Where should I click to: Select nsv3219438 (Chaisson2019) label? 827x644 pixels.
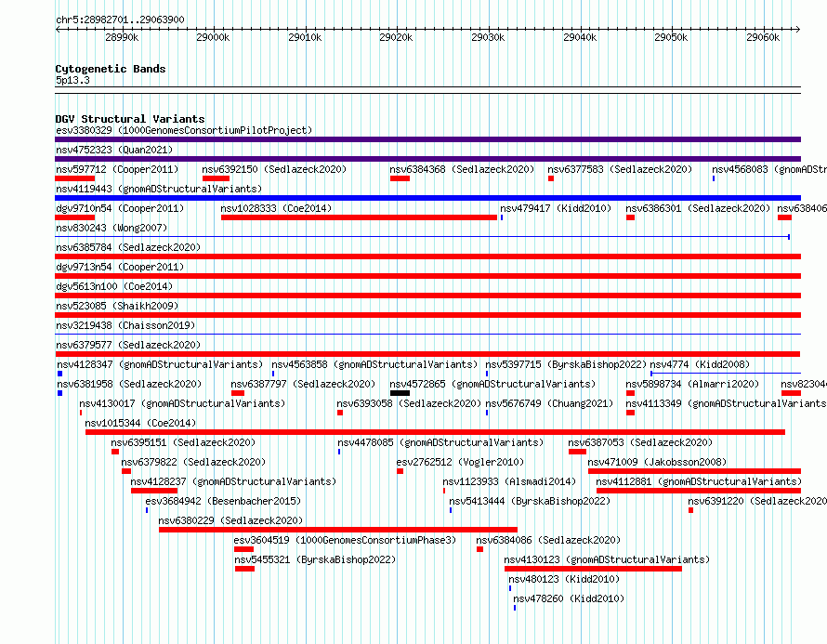(x=125, y=325)
